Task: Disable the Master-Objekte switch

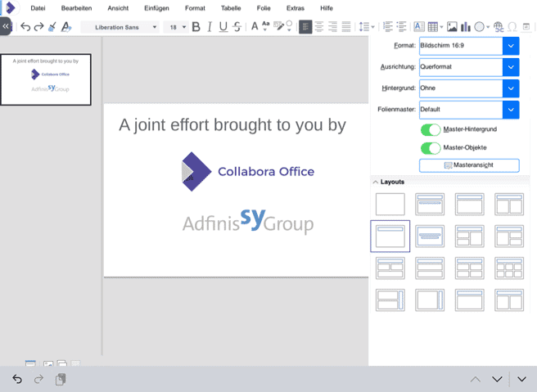Action: point(431,148)
